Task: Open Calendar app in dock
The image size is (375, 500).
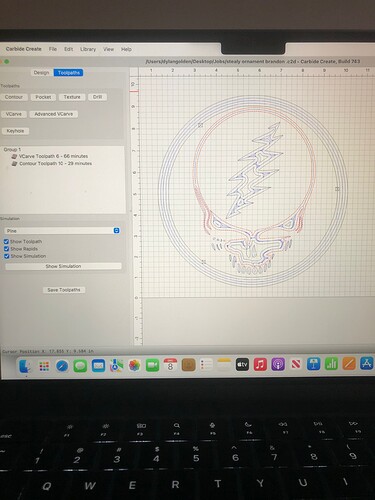Action: coord(170,365)
